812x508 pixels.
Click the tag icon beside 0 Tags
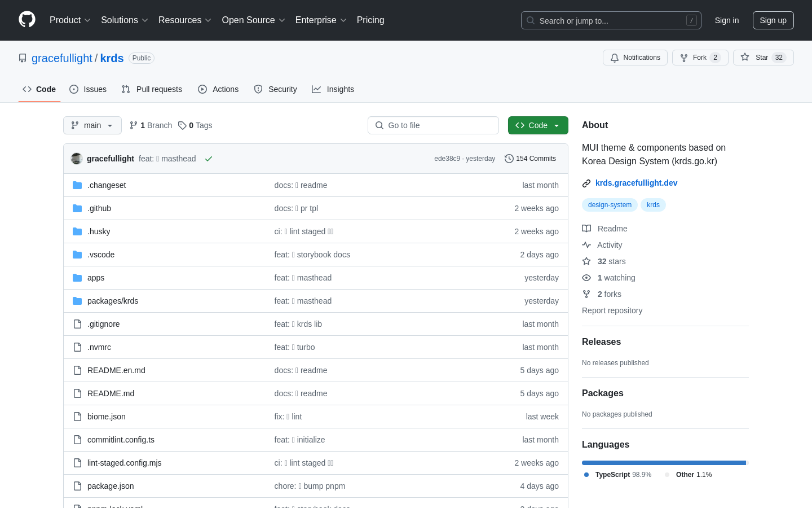pyautogui.click(x=182, y=125)
